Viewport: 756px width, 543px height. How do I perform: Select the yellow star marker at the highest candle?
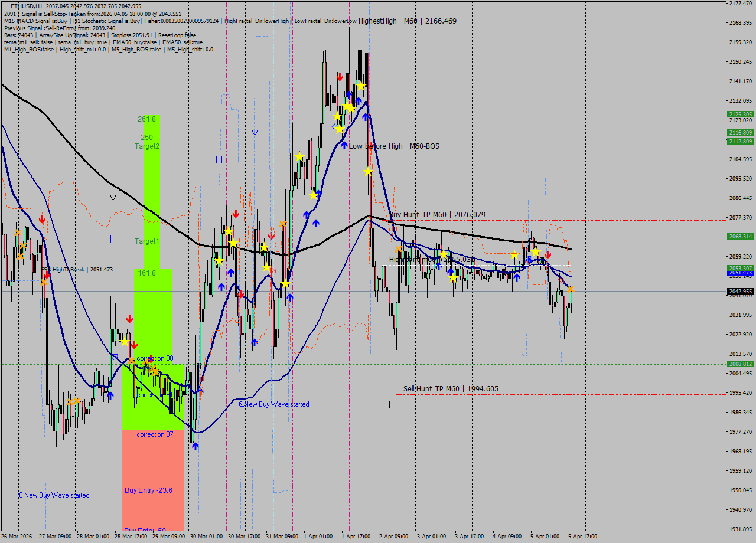[360, 85]
